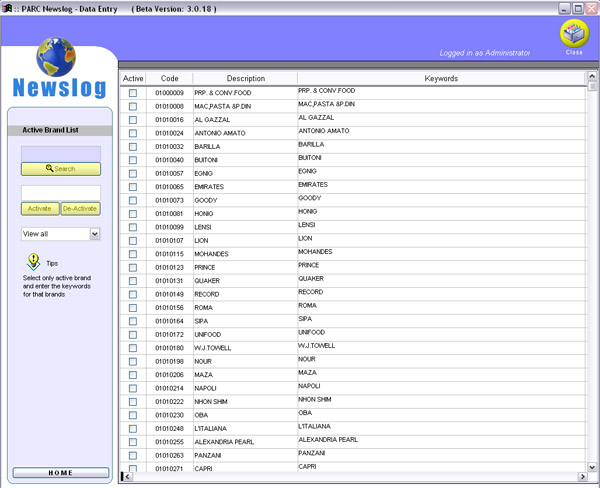This screenshot has width=600, height=488.
Task: Click the vertical scrollbar down arrow
Action: click(x=592, y=467)
